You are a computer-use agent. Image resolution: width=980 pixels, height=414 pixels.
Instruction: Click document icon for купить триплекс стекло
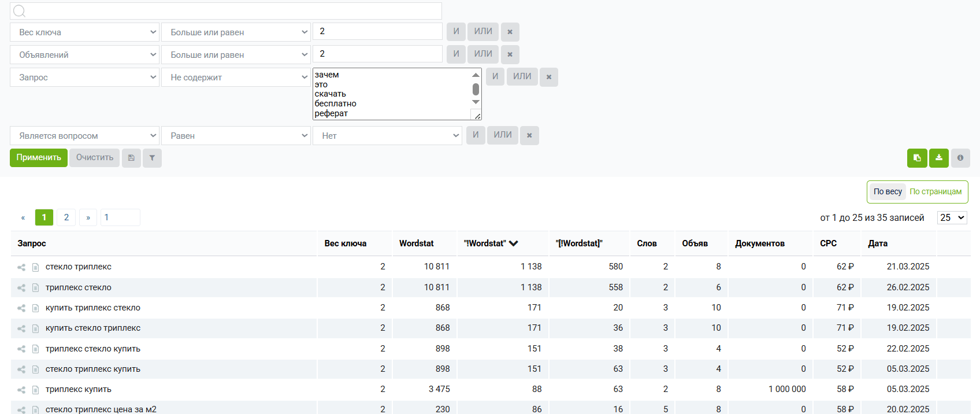(x=35, y=308)
